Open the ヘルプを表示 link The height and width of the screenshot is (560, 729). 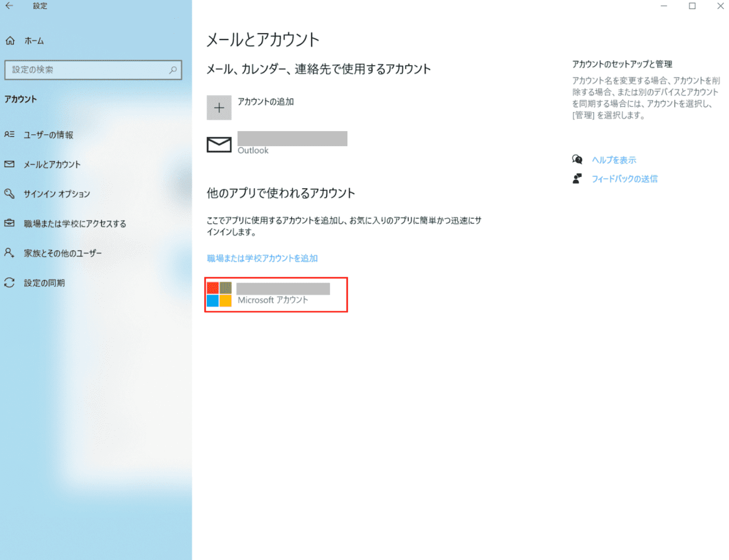coord(614,160)
